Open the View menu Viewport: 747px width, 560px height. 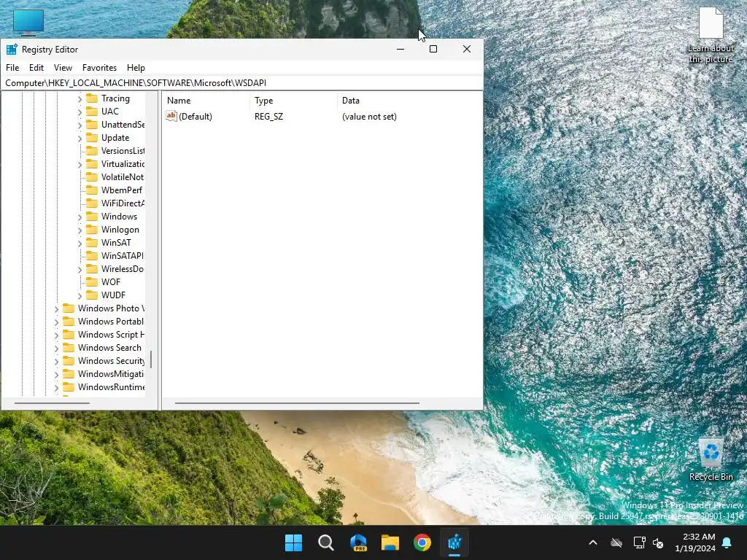63,68
